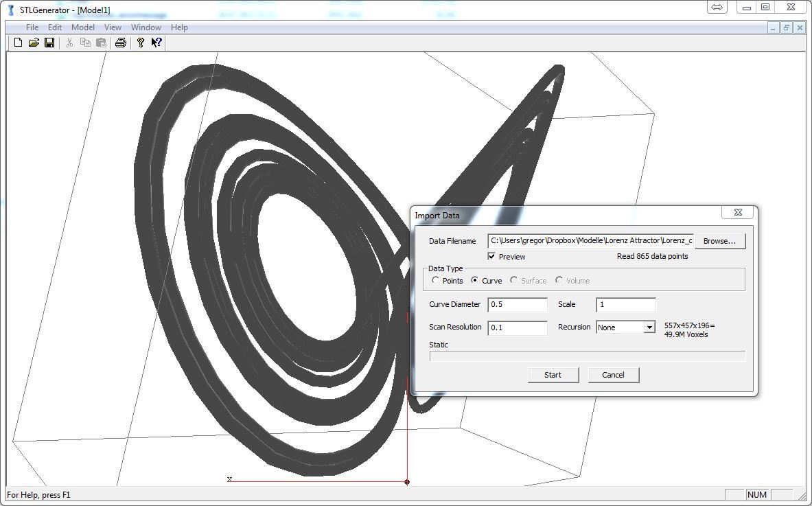Select the Curve radio button

[x=475, y=280]
